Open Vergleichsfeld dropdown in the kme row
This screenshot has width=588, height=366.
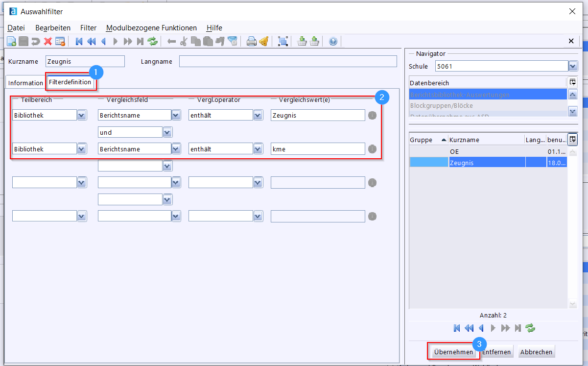(176, 149)
